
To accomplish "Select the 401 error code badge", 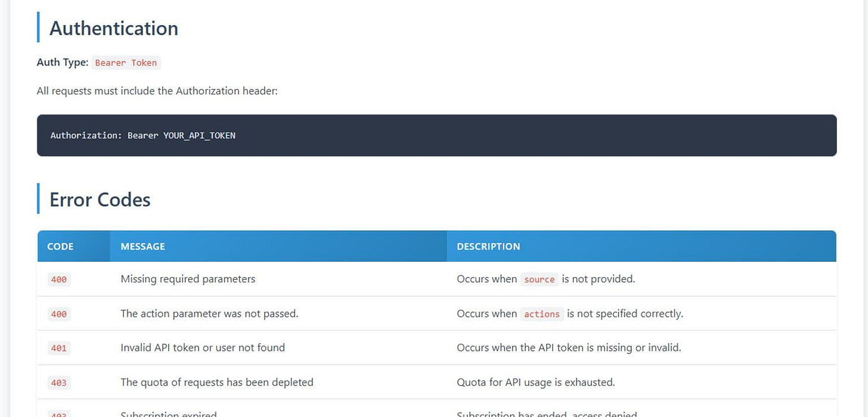I will click(x=58, y=348).
